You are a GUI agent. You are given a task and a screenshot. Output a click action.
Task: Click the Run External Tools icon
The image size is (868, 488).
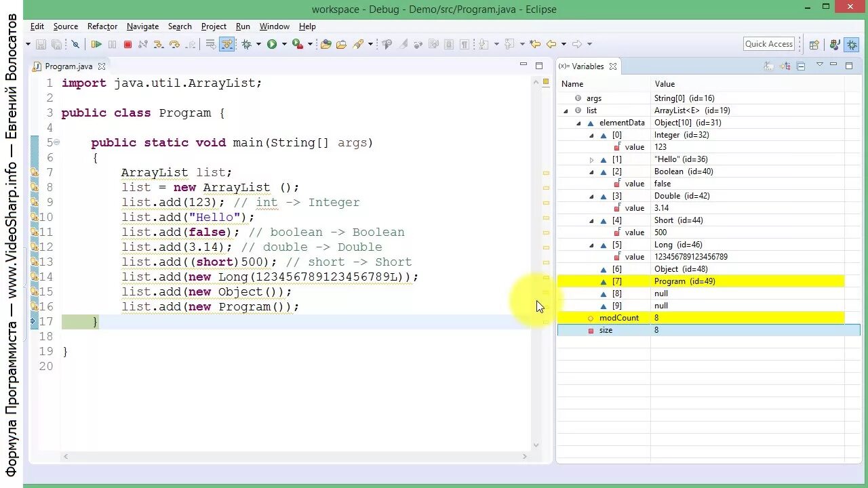point(297,44)
